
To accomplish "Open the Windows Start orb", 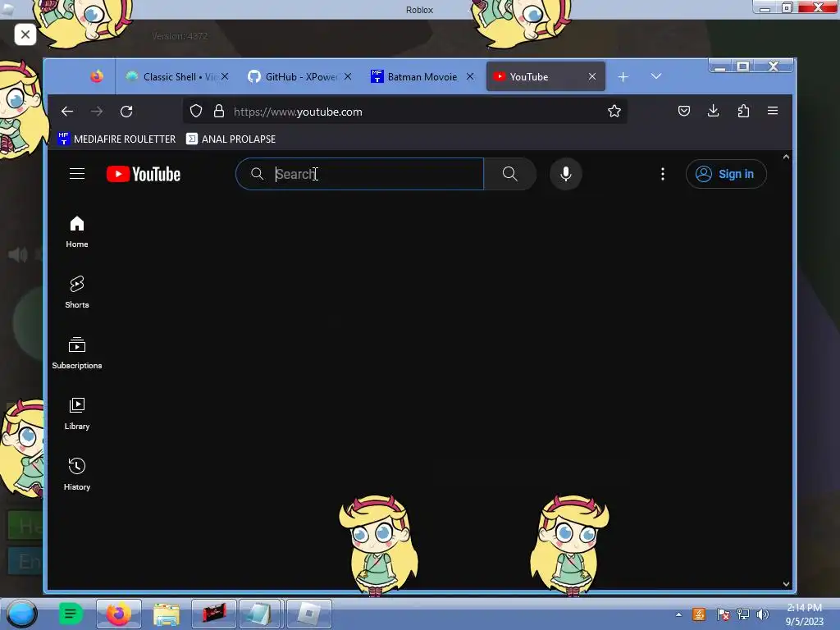I will coord(21,614).
